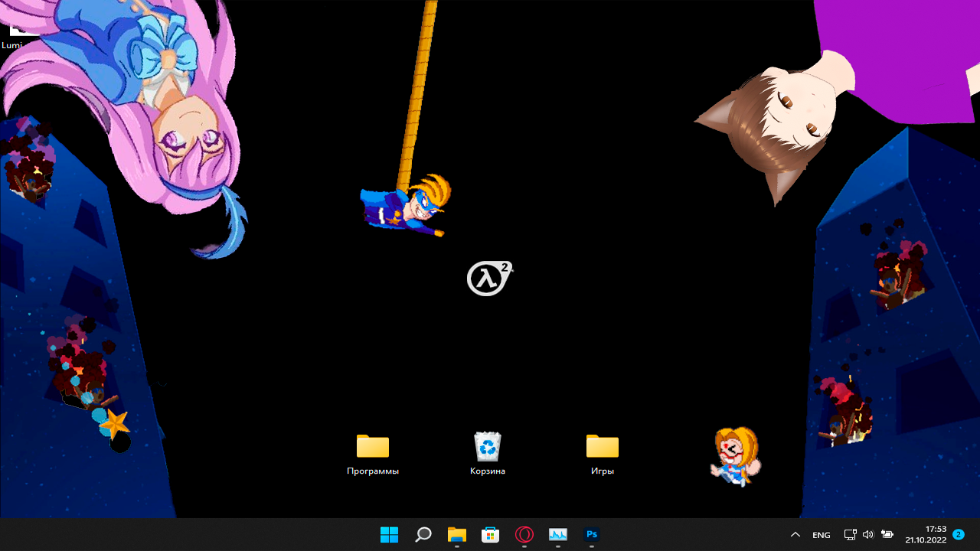Select the Корзина recycle bin
This screenshot has width=980, height=551.
(x=488, y=455)
